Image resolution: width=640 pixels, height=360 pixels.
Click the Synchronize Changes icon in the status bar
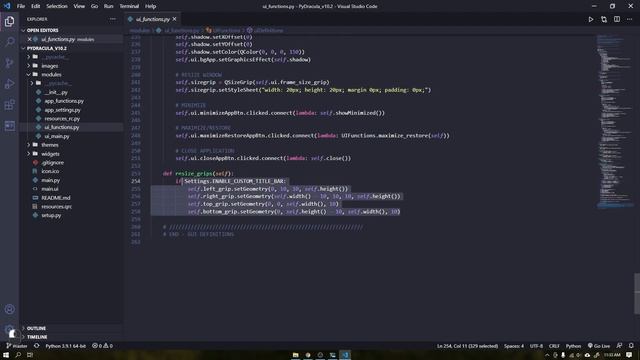37,346
